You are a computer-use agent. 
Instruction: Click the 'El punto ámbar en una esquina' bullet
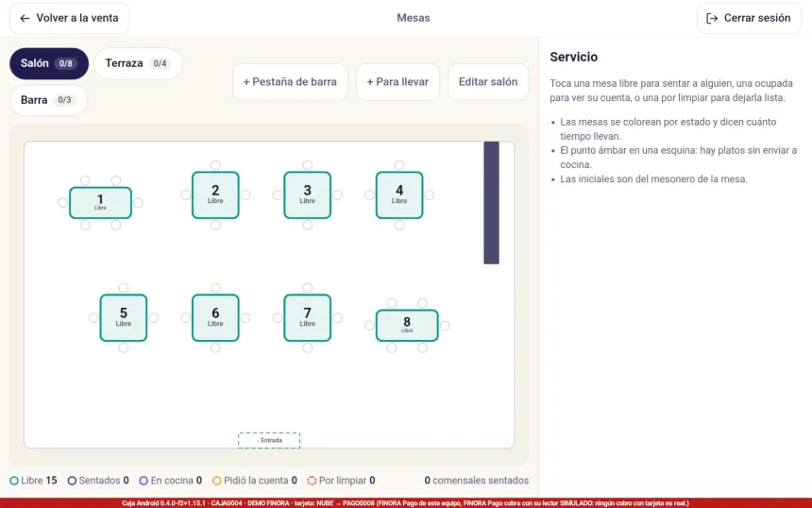[678, 158]
